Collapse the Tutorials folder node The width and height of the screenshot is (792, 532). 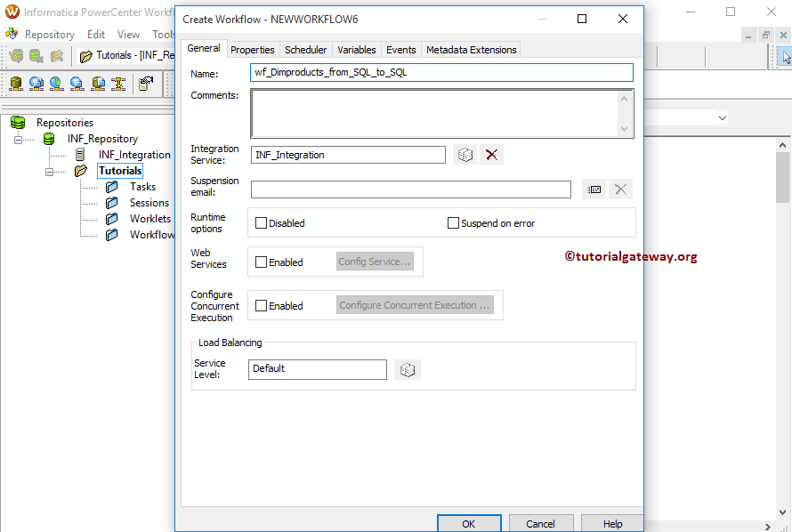pyautogui.click(x=49, y=172)
